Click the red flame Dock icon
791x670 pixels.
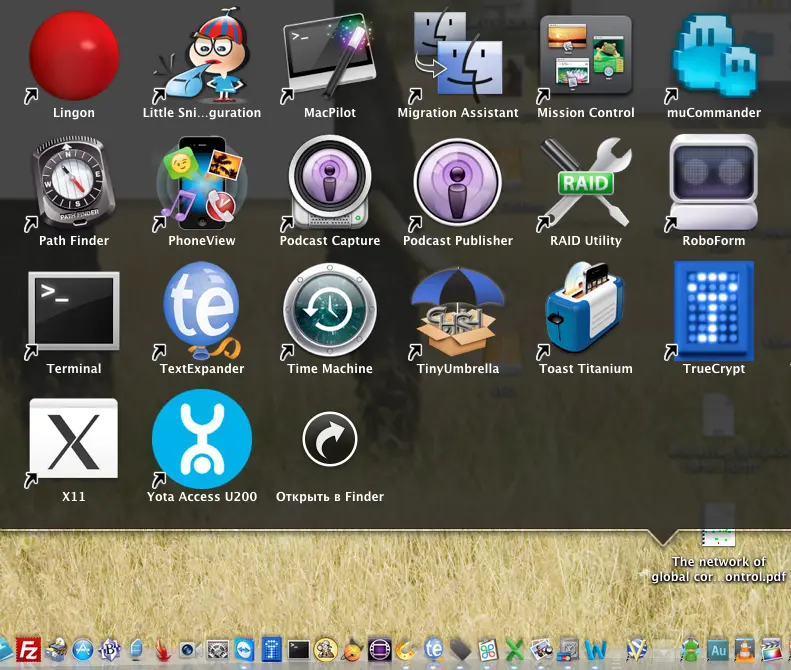(x=163, y=650)
